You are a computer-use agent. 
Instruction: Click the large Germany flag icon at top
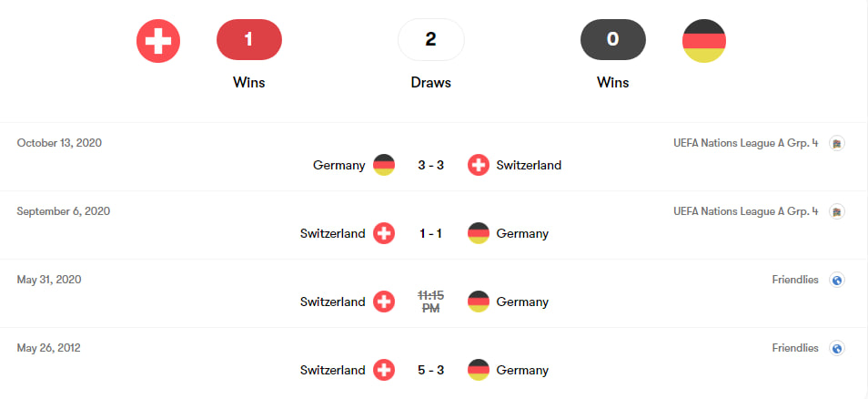coord(704,41)
